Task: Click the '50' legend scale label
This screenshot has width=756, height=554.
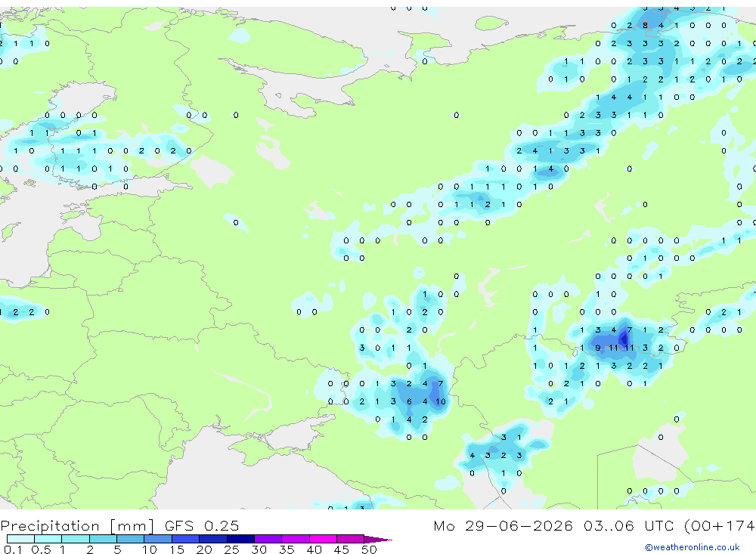Action: point(370,549)
